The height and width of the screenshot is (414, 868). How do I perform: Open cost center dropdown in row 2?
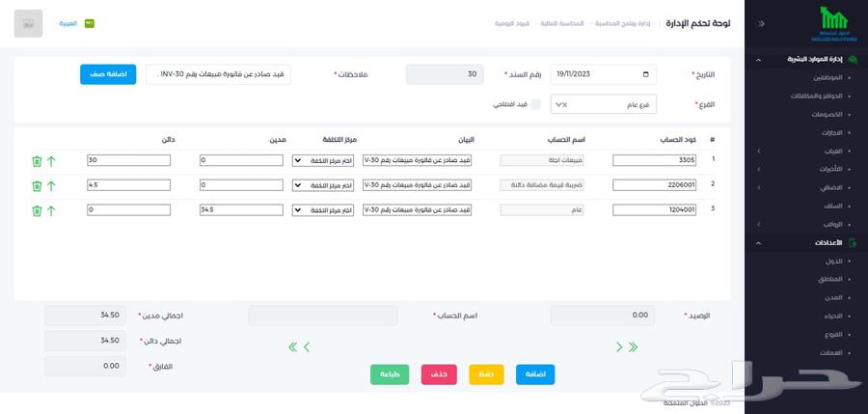tap(323, 185)
